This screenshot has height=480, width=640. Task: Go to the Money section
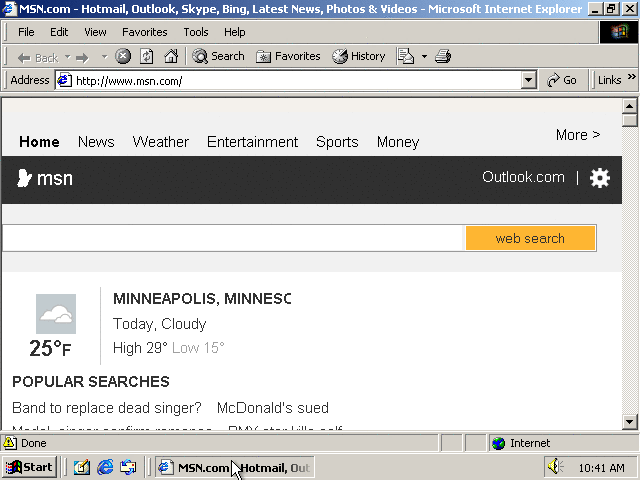(398, 142)
